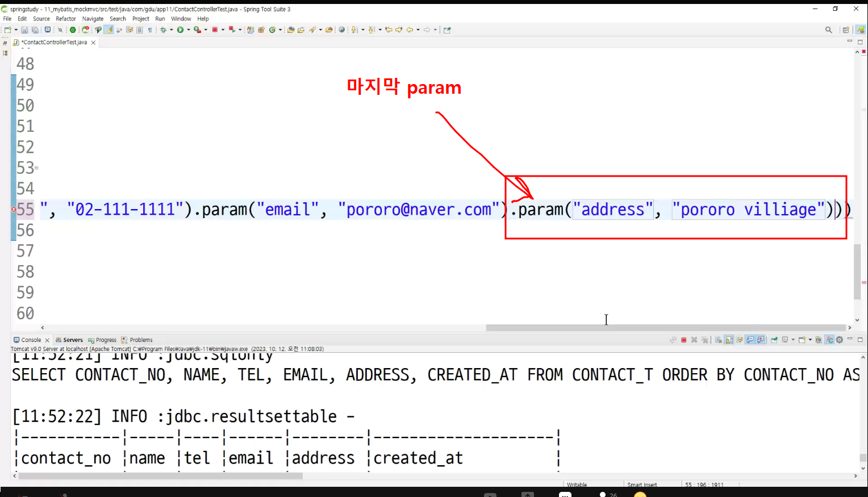The height and width of the screenshot is (497, 868).
Task: Click the Open Task folder icon
Action: pyautogui.click(x=301, y=30)
